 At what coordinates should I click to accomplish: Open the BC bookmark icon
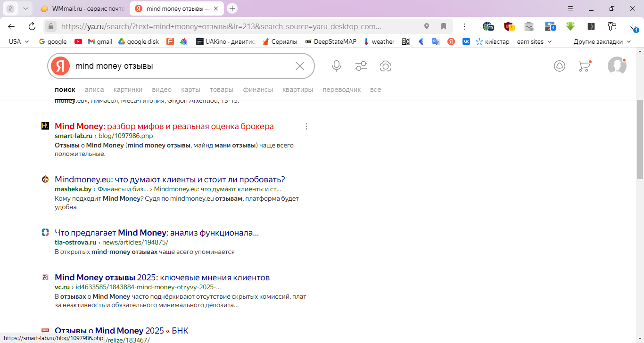[405, 41]
